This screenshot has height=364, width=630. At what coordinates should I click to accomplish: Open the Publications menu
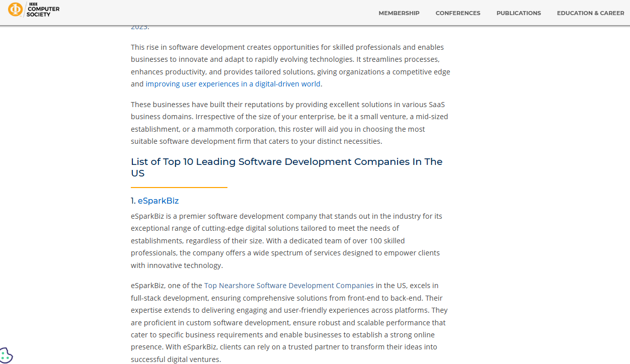[518, 13]
